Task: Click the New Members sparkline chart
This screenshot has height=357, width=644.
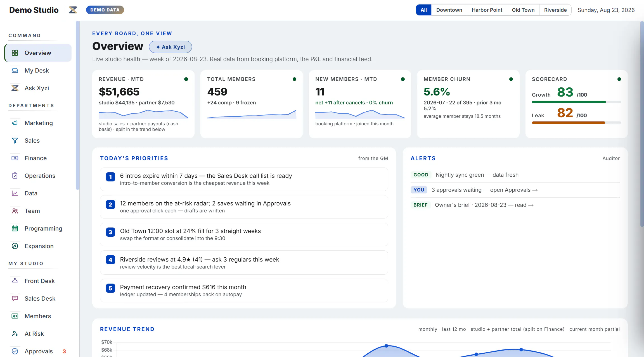Action: click(360, 114)
